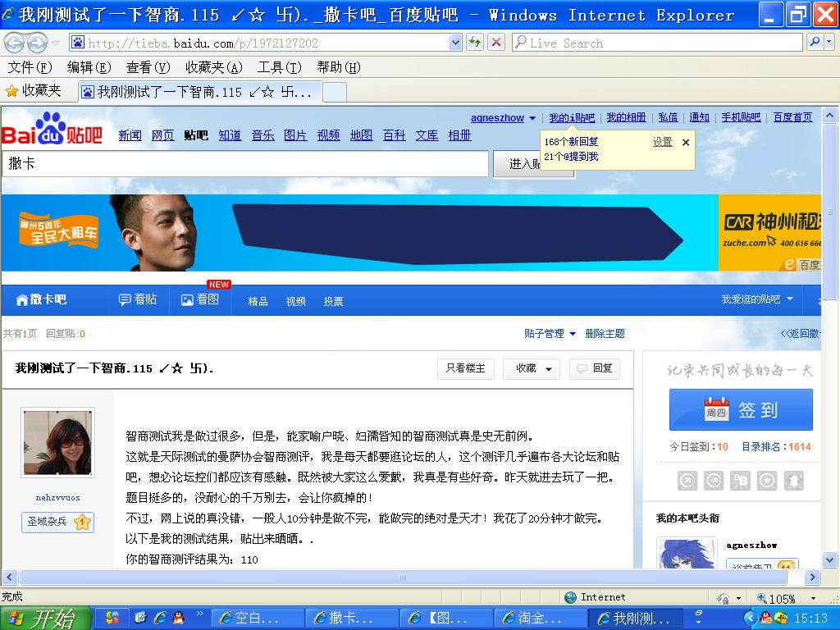Screen dimensions: 840x630
Task: Open the 新闻 navigation link
Action: pos(130,135)
